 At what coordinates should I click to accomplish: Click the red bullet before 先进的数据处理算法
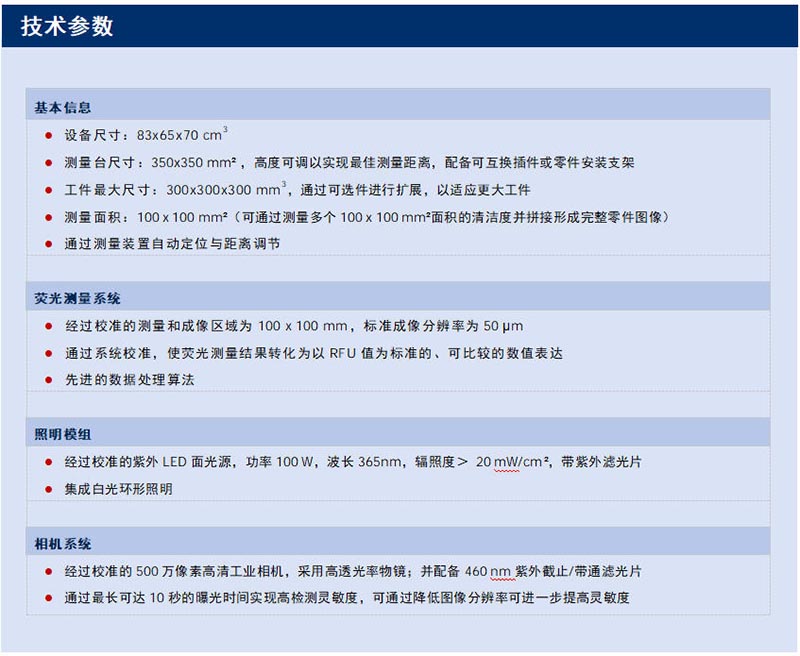click(x=48, y=380)
